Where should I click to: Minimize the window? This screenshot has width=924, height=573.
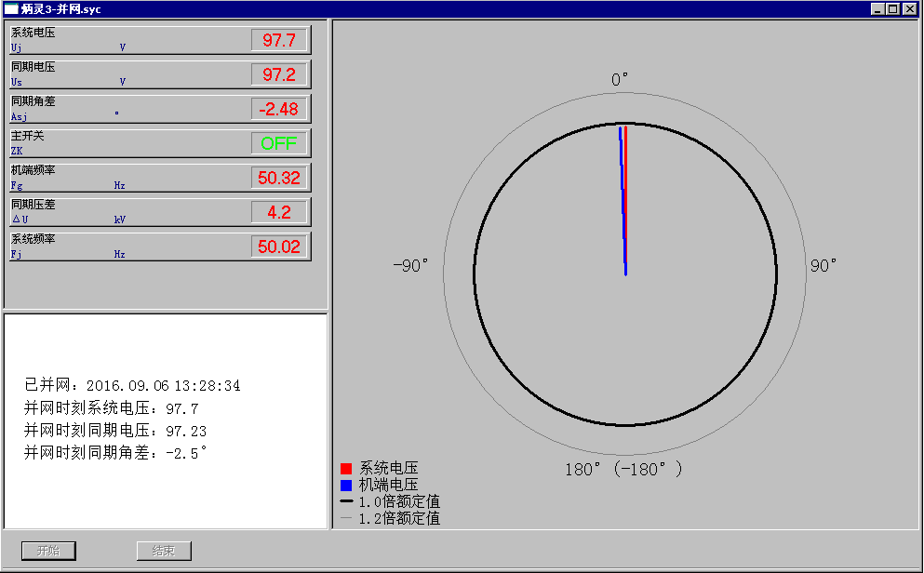[879, 9]
